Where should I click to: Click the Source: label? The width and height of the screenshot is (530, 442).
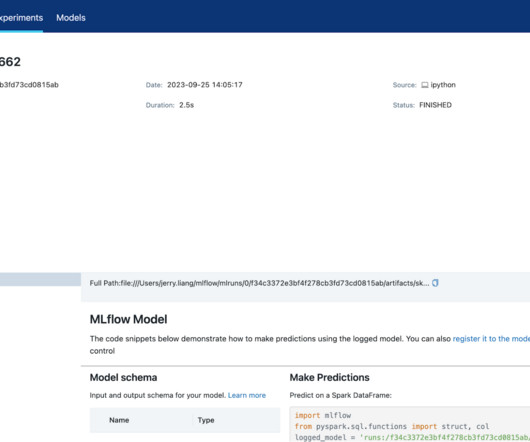(x=405, y=85)
